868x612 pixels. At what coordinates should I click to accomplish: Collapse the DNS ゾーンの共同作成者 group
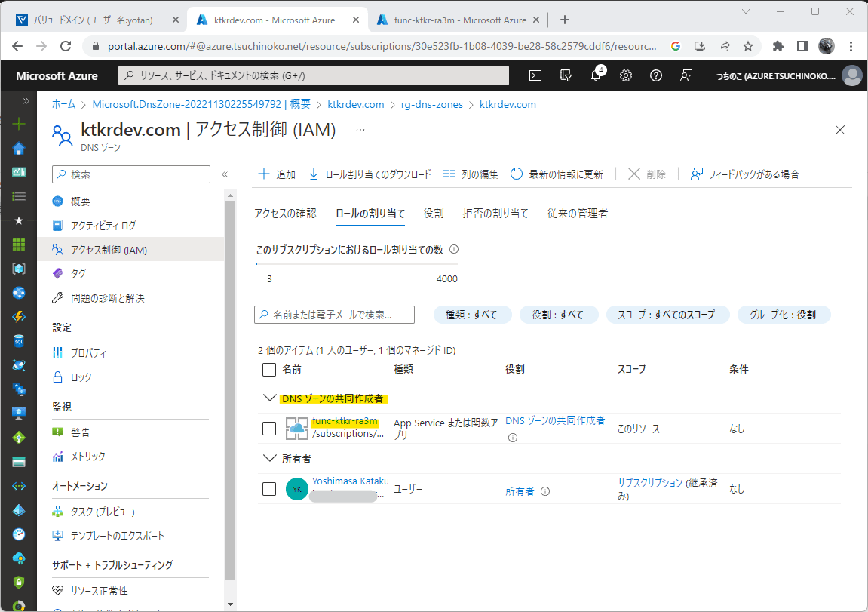click(269, 398)
